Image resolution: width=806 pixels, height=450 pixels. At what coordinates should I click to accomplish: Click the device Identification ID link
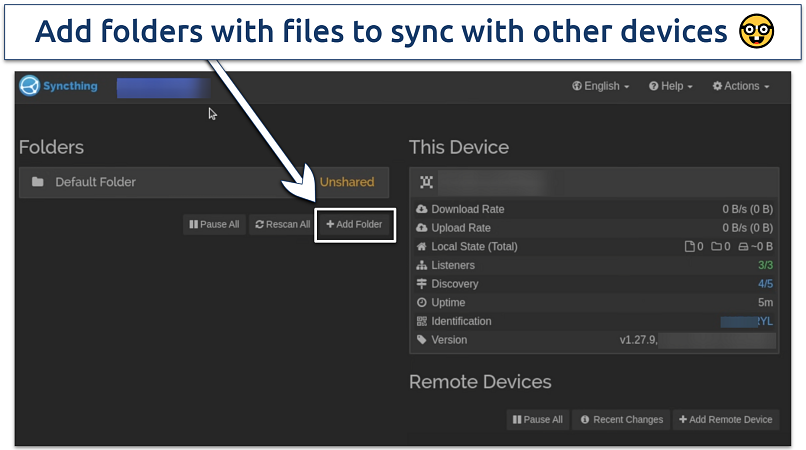tap(746, 322)
